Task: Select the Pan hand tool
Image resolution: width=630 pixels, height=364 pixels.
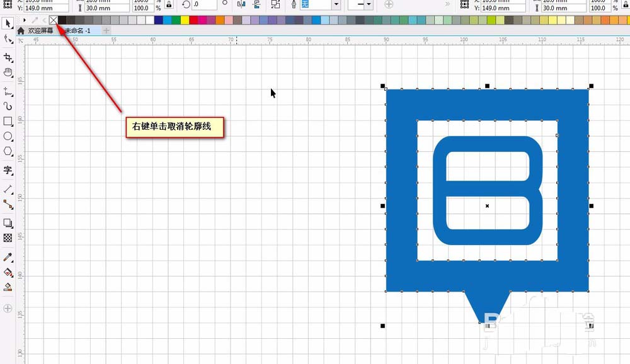Action: click(8, 72)
